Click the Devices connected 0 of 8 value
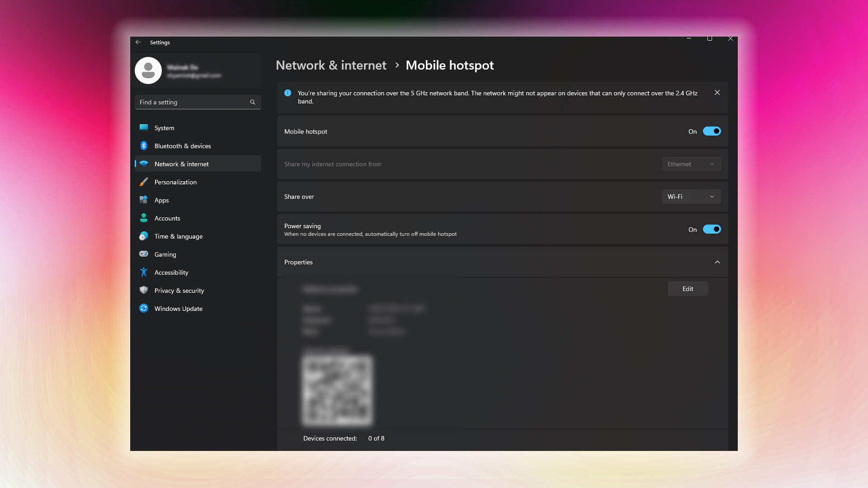The width and height of the screenshot is (868, 488). click(376, 438)
